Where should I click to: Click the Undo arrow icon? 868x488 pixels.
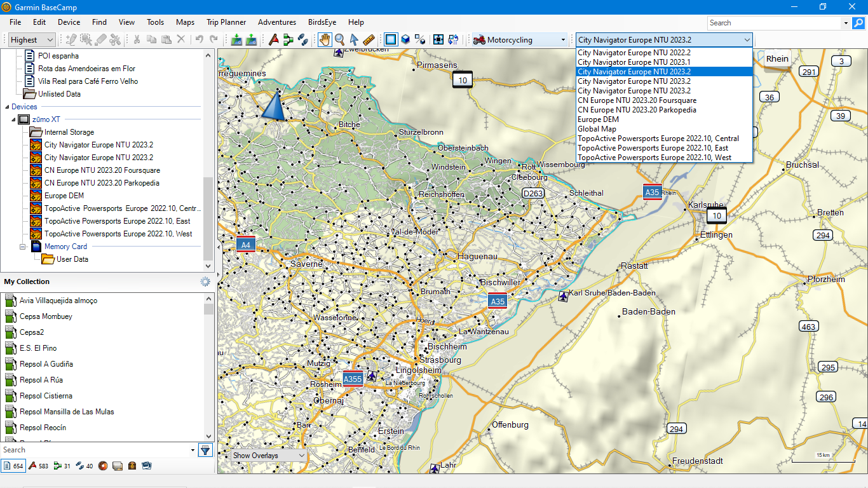point(199,39)
